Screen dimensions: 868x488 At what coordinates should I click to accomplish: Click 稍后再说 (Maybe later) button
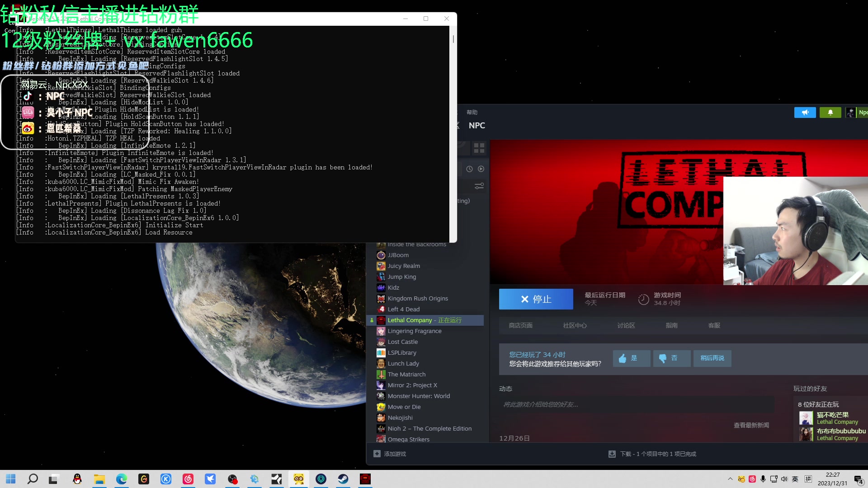[x=712, y=358]
